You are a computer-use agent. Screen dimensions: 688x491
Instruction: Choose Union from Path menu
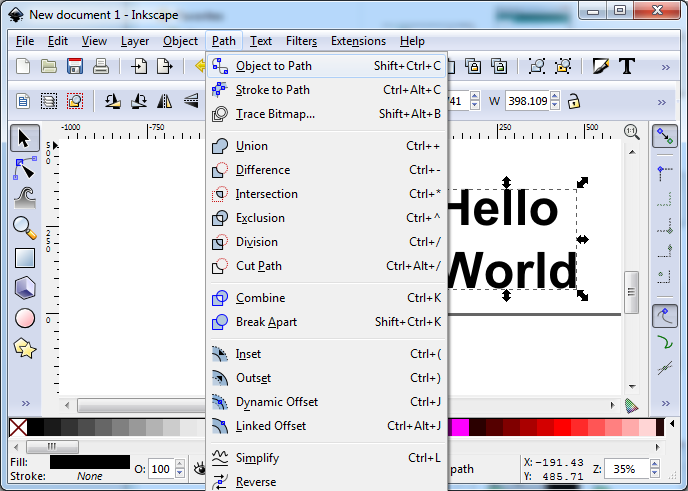coord(326,146)
